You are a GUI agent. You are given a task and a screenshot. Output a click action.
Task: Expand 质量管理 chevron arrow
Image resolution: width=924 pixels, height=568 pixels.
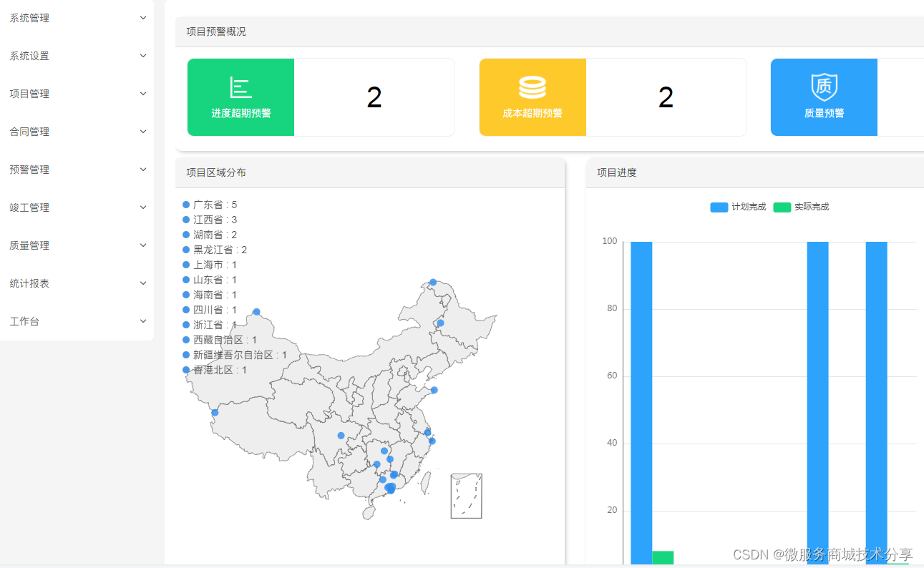point(143,245)
